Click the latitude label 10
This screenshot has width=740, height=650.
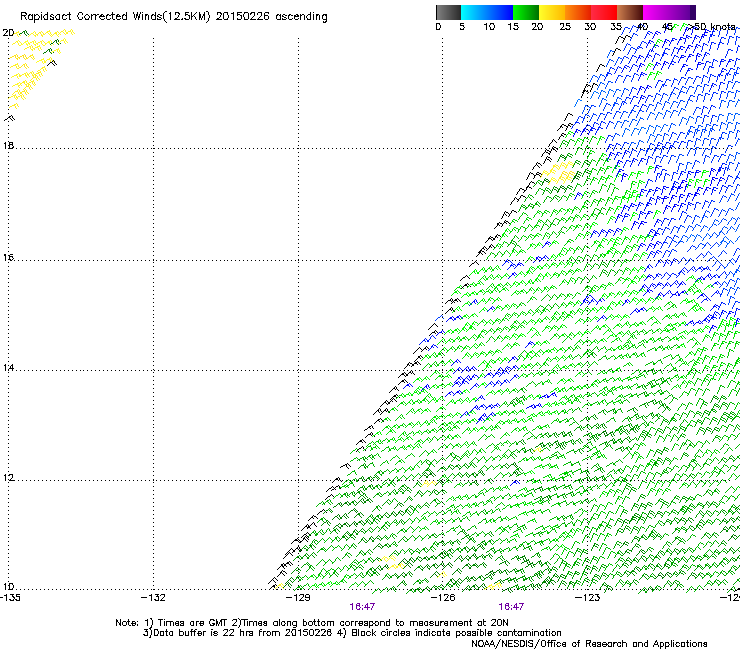[x=8, y=587]
